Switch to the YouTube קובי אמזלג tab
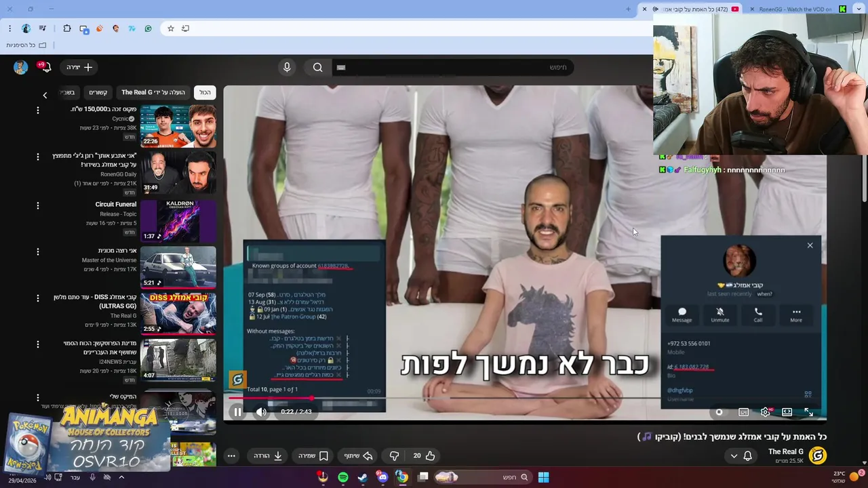868x488 pixels. pyautogui.click(x=690, y=9)
